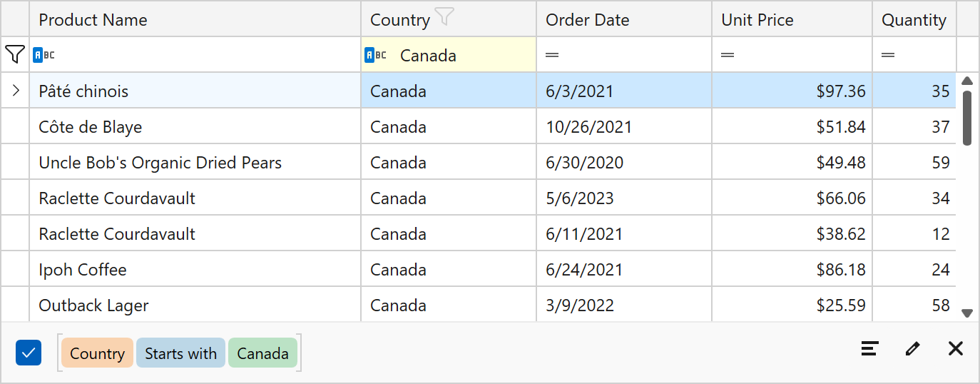
Task: Open recent filters list icon in filter panel
Action: 869,348
